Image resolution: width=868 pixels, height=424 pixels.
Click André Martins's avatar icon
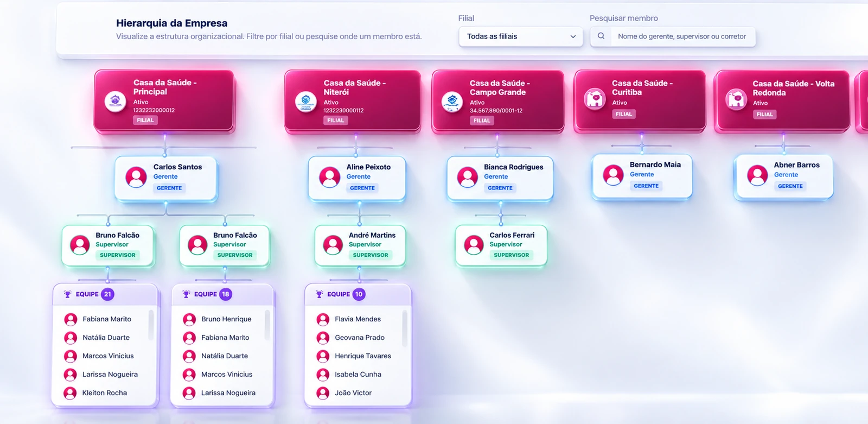[333, 245]
